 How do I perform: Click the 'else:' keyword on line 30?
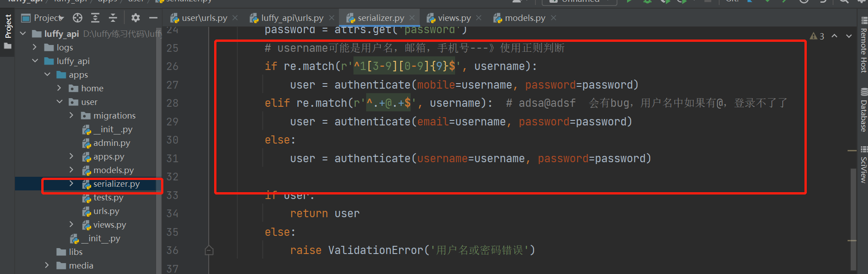pyautogui.click(x=280, y=140)
